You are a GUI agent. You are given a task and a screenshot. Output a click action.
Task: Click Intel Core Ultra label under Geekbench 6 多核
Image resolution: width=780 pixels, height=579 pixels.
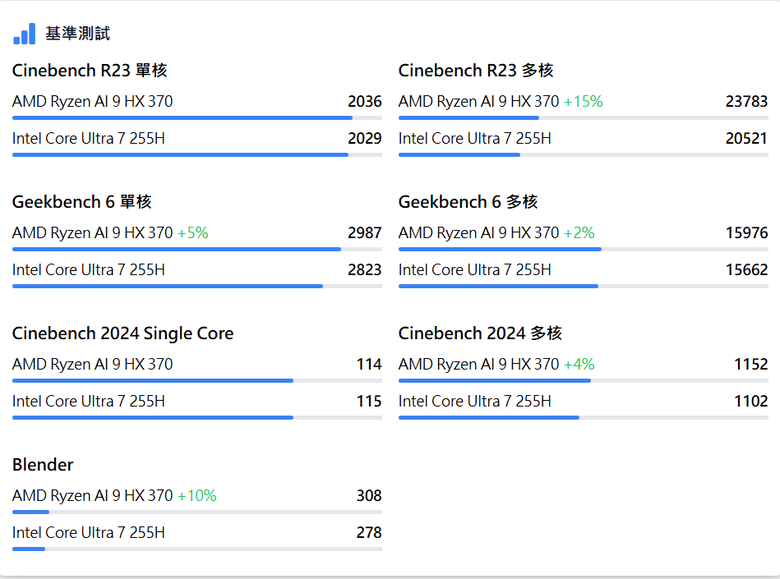pyautogui.click(x=475, y=270)
